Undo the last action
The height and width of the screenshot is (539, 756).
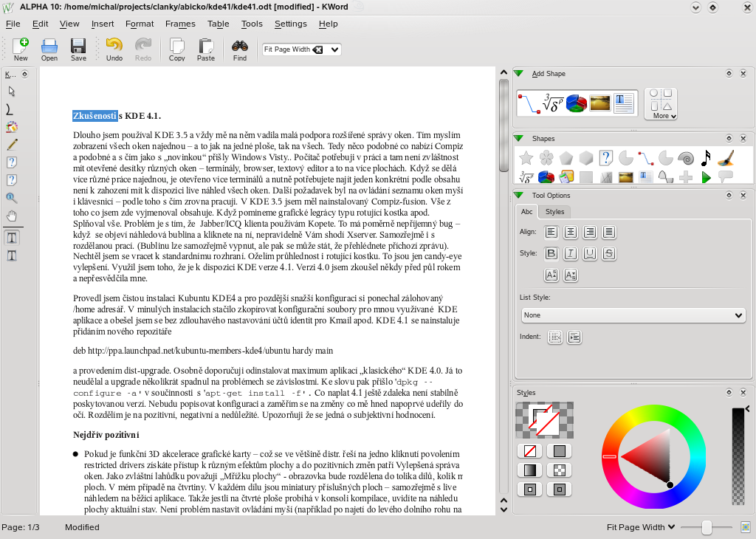(114, 49)
